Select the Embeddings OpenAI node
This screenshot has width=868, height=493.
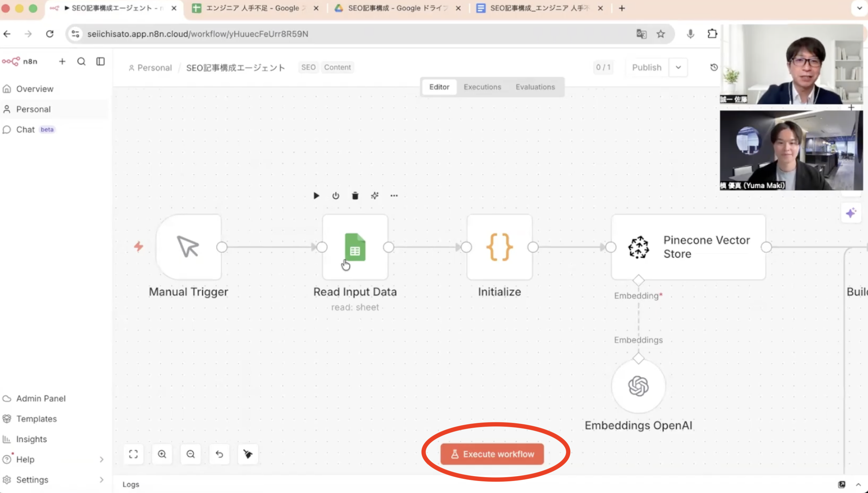click(x=638, y=386)
